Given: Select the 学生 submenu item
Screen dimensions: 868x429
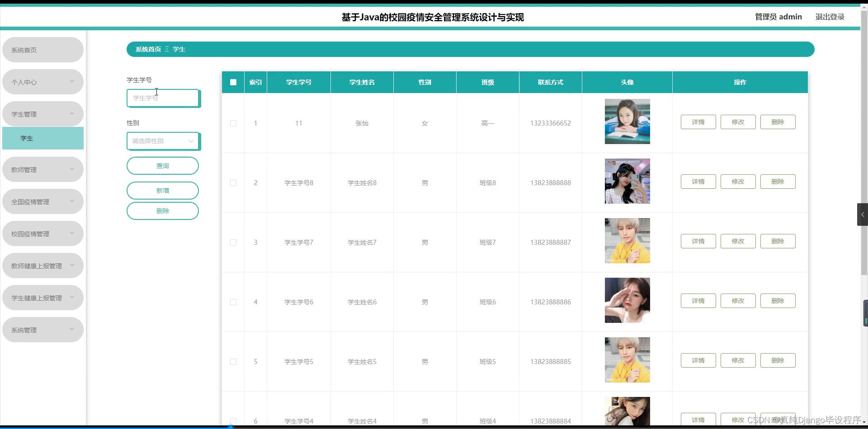Looking at the screenshot, I should coord(43,138).
